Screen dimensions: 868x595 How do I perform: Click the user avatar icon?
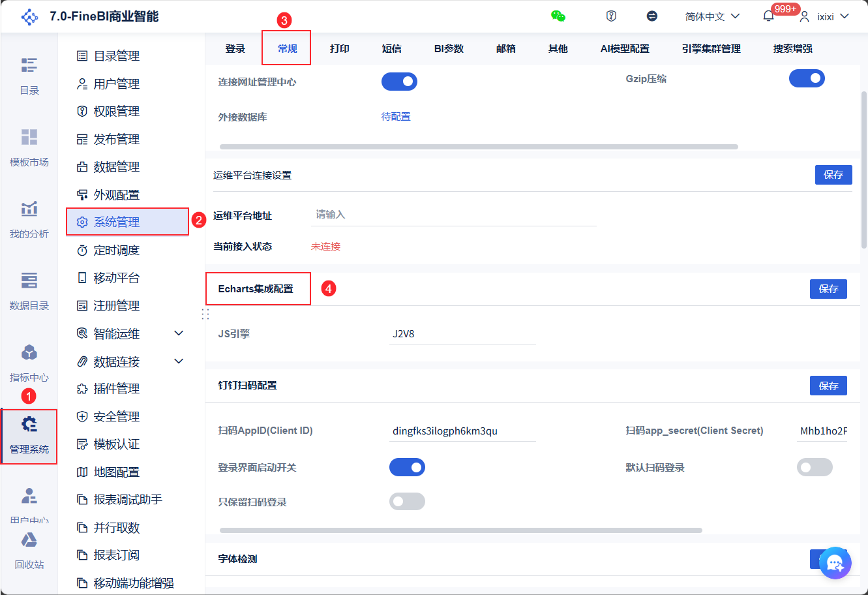click(x=805, y=16)
